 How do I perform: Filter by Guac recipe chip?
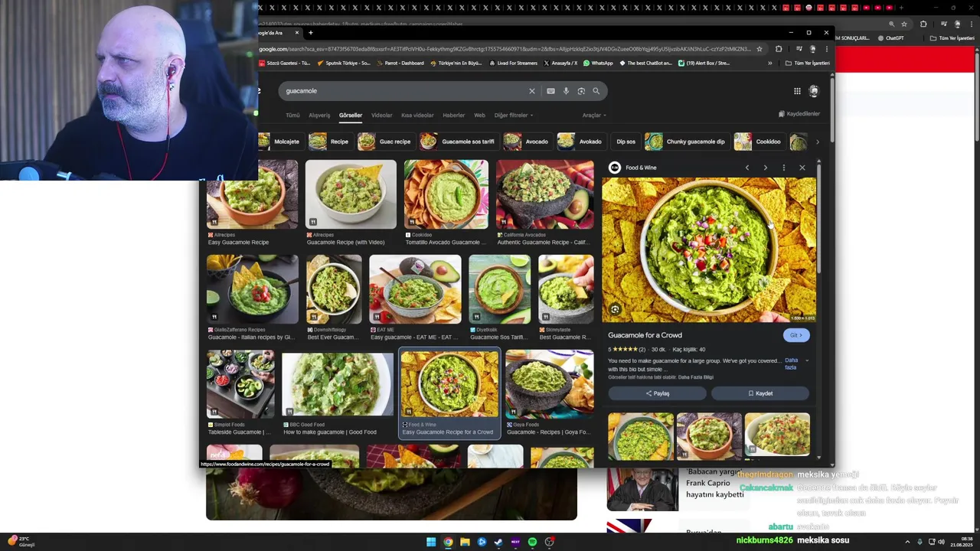386,142
